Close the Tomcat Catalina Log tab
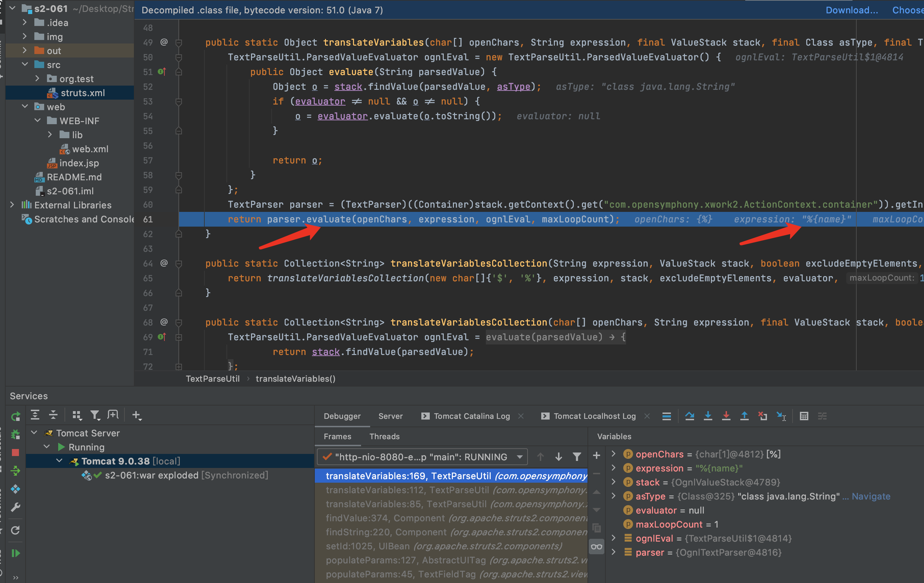The image size is (924, 583). [521, 416]
